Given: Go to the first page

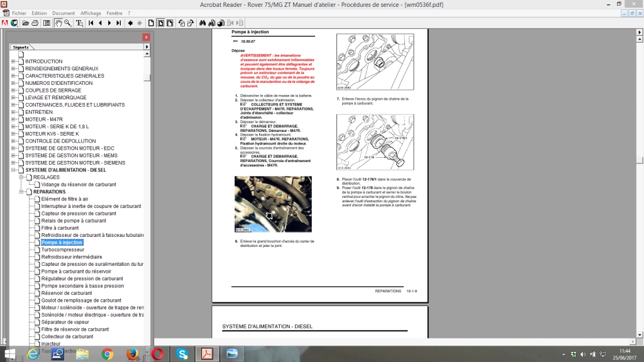Looking at the screenshot, I should (x=91, y=23).
